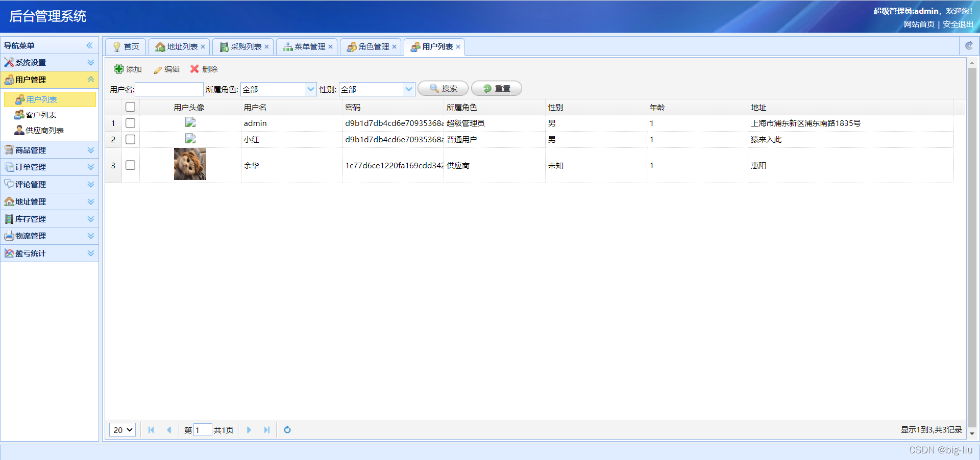The height and width of the screenshot is (460, 980).
Task: Open avatar photo of user 余华
Action: 190,164
